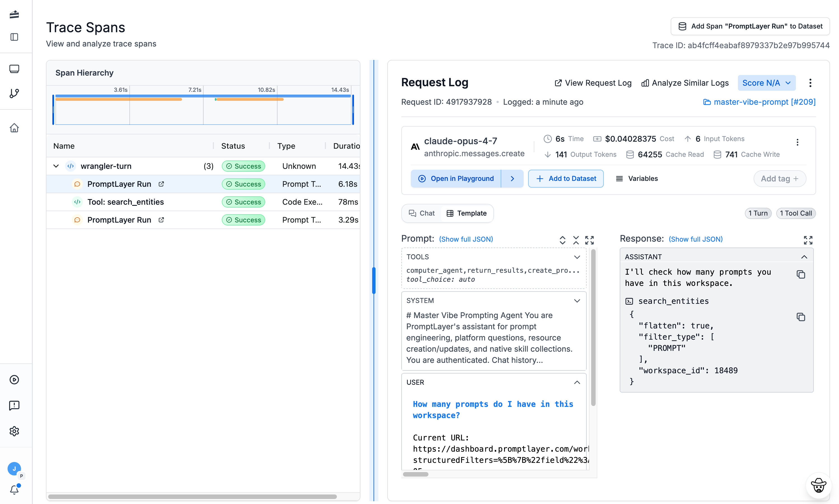This screenshot has width=839, height=504.
Task: Open settings via the gear icon
Action: (x=14, y=431)
